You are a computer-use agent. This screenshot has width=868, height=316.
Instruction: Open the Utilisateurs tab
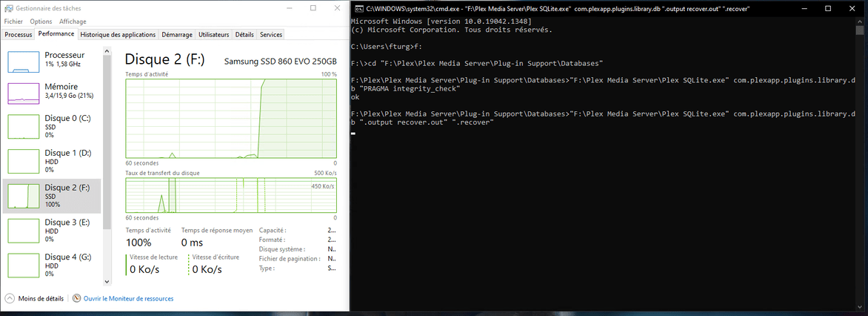214,34
